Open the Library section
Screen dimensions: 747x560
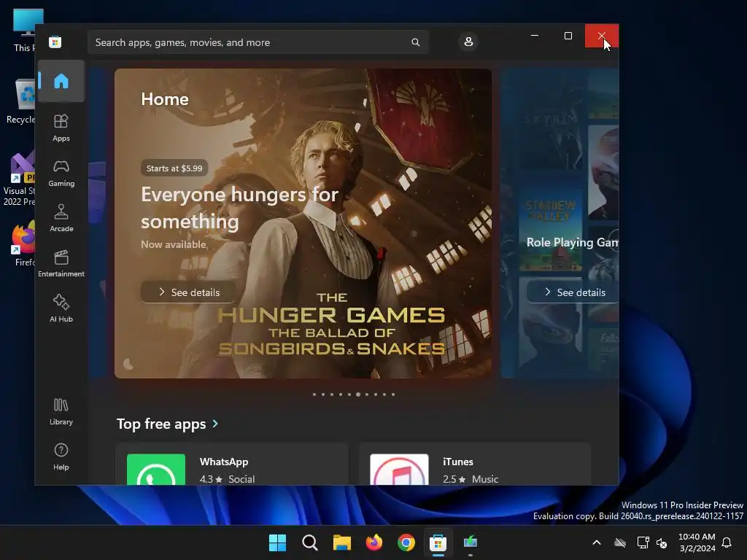click(61, 411)
